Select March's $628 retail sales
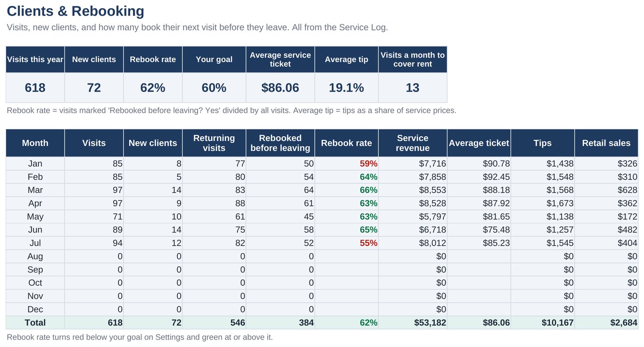 point(606,190)
